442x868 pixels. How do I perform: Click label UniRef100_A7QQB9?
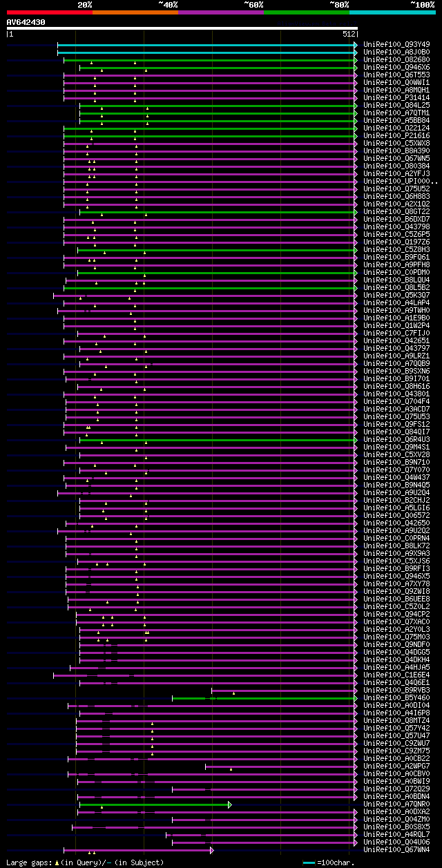396,364
